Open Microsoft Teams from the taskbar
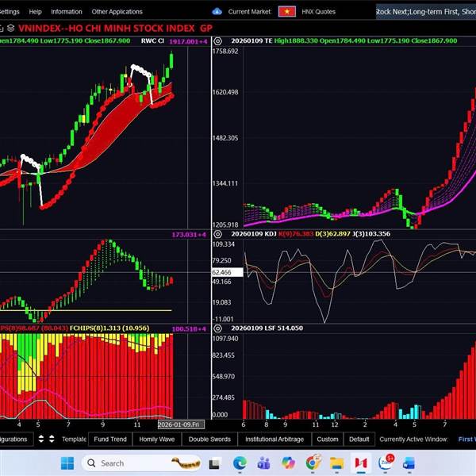Image resolution: width=476 pixels, height=476 pixels. [x=263, y=463]
